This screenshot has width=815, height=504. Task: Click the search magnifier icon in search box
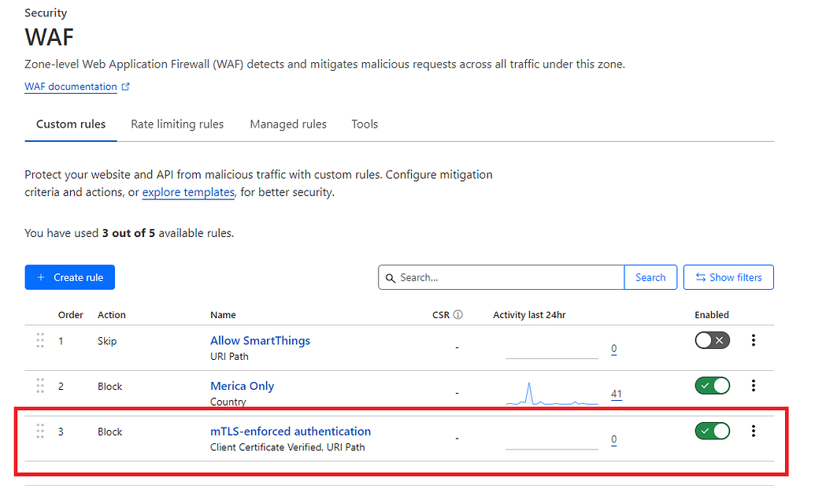click(391, 277)
